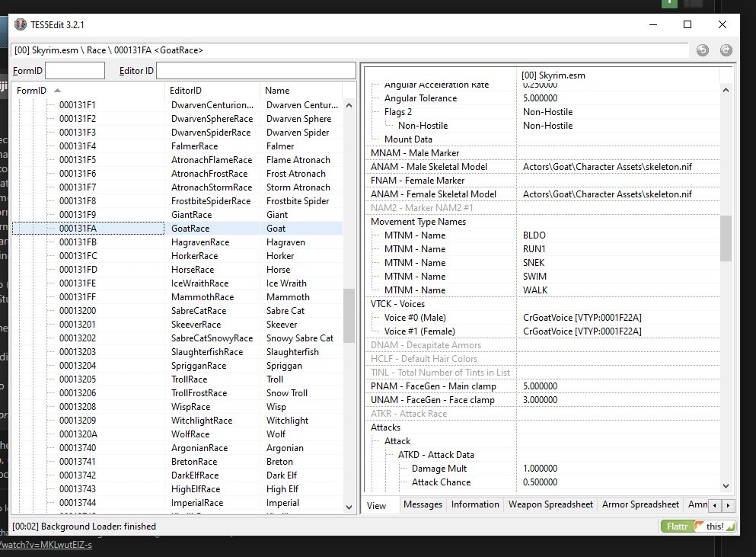Select the GoatRace record row
This screenshot has height=557, width=756.
pos(178,229)
